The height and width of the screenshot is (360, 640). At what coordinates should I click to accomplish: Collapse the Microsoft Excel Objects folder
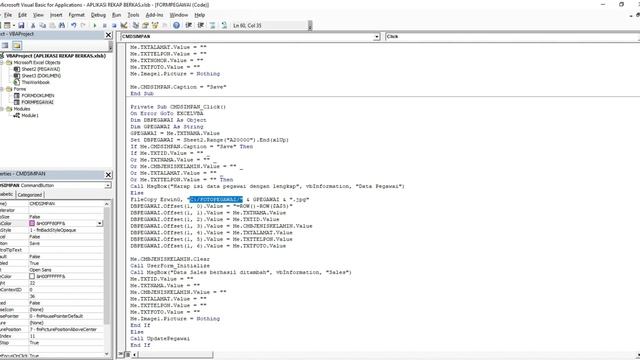point(2,63)
